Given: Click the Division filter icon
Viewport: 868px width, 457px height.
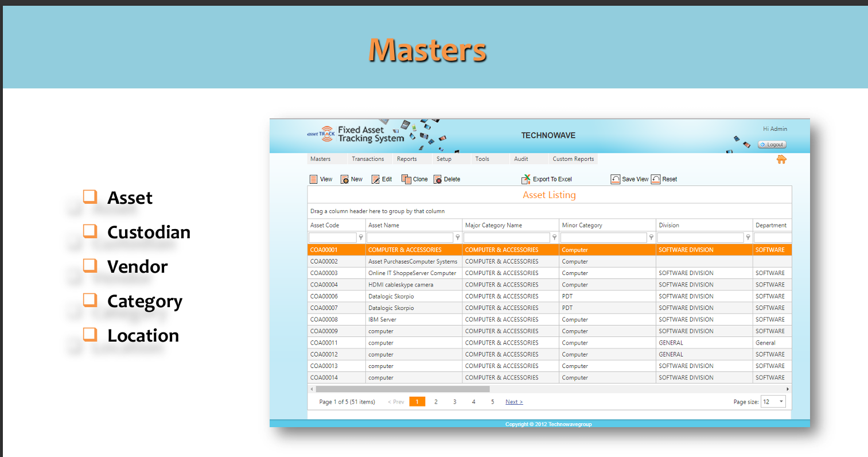Looking at the screenshot, I should click(x=748, y=237).
